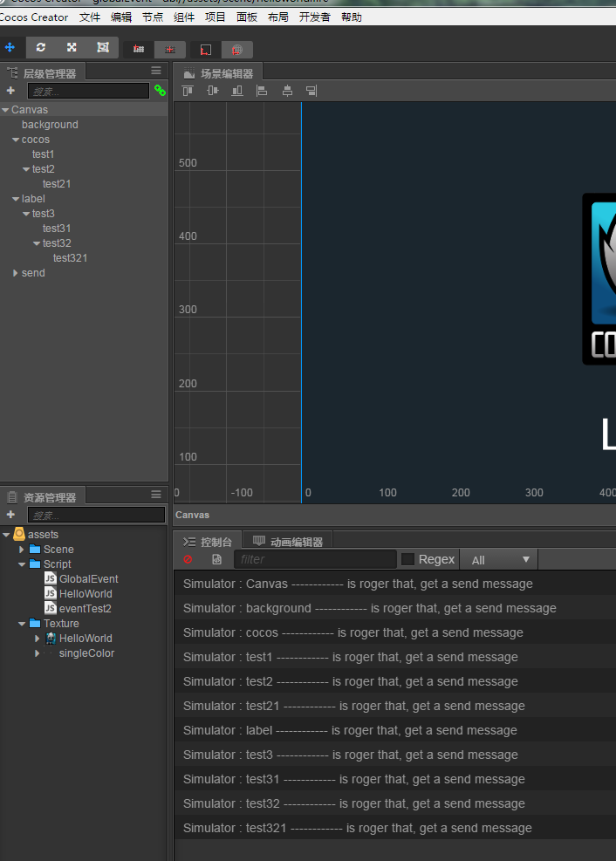Select the test21 node in hierarchy
The image size is (616, 861).
click(x=57, y=184)
